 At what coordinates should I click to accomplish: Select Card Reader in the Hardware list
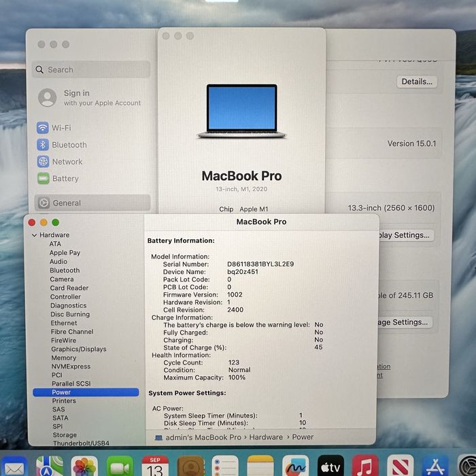coord(69,288)
